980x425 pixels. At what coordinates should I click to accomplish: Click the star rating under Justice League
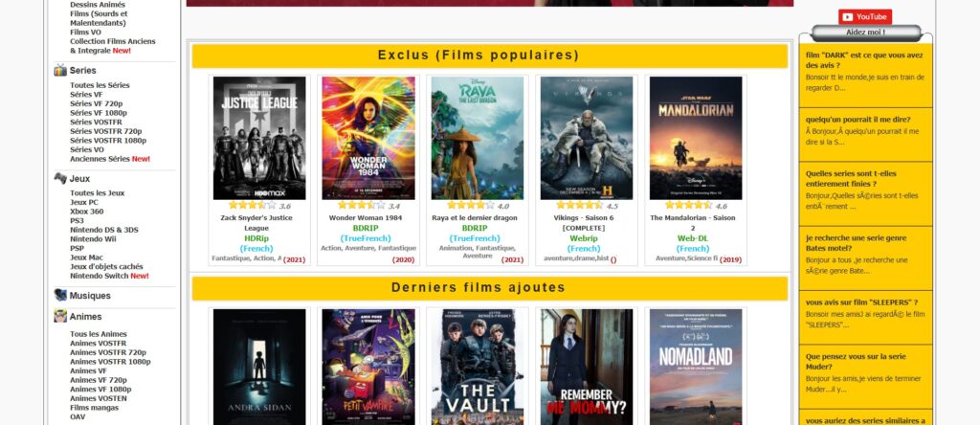point(253,205)
